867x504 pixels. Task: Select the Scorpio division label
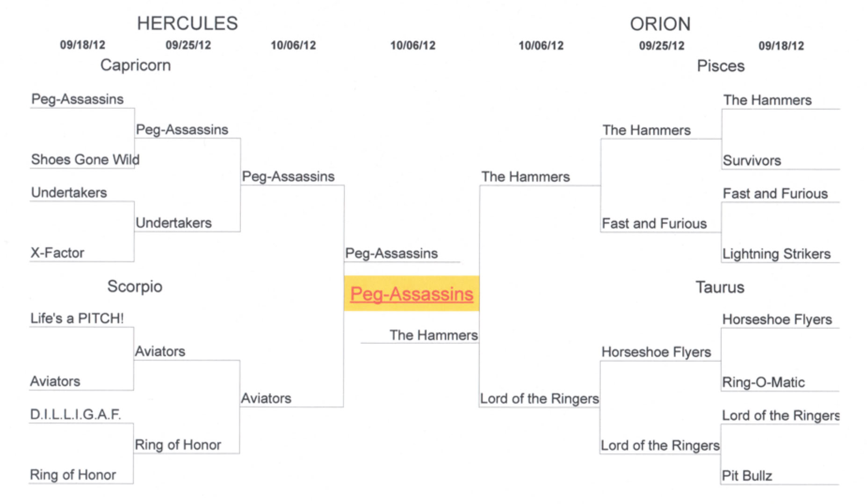[135, 286]
